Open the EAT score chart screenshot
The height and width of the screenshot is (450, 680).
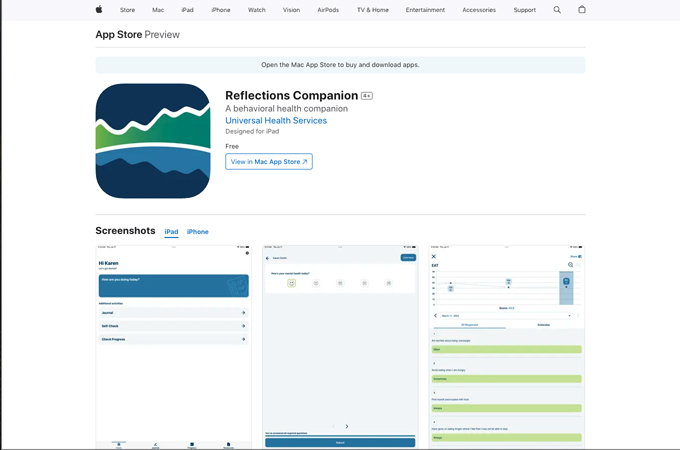(x=507, y=347)
